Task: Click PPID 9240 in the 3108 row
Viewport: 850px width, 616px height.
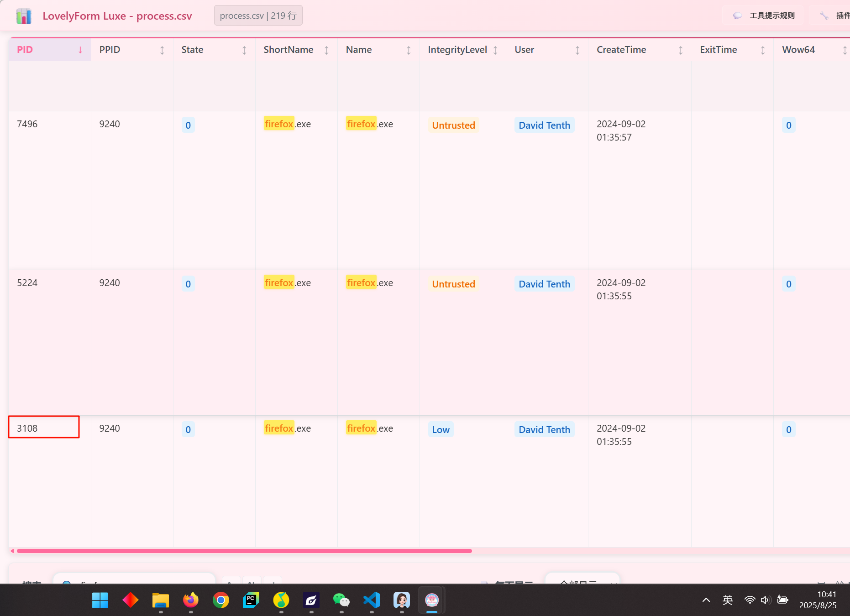Action: tap(110, 428)
